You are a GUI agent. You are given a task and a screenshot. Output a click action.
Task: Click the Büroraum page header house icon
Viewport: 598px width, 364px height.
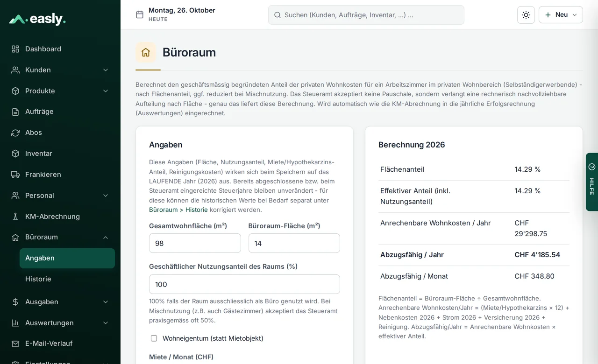[146, 52]
